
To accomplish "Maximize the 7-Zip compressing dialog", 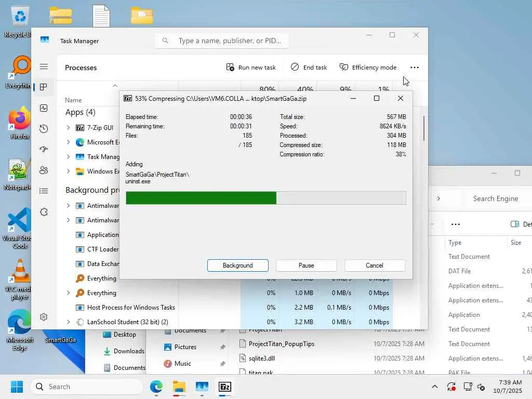I will (377, 98).
